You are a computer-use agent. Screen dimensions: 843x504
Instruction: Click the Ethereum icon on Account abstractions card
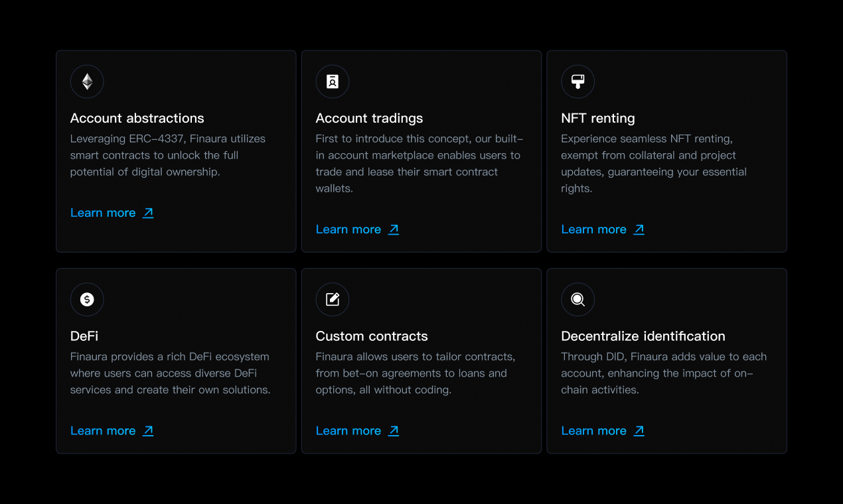87,82
